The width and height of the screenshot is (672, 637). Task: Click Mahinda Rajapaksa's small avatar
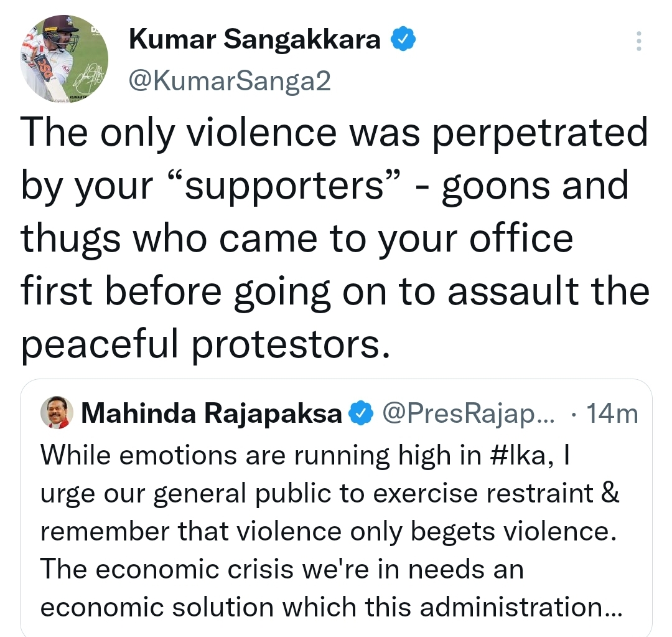57,412
